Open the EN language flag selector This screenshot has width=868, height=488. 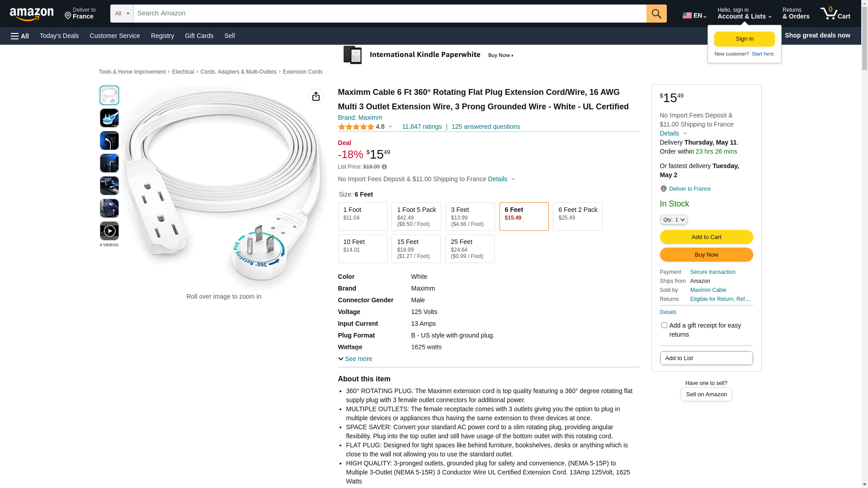click(x=694, y=15)
